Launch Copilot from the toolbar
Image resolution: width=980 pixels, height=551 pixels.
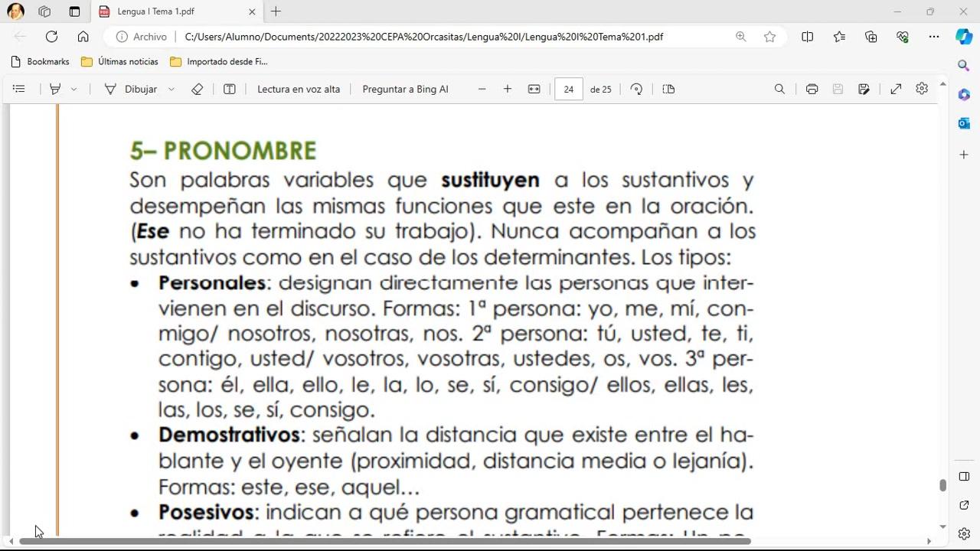tap(964, 37)
